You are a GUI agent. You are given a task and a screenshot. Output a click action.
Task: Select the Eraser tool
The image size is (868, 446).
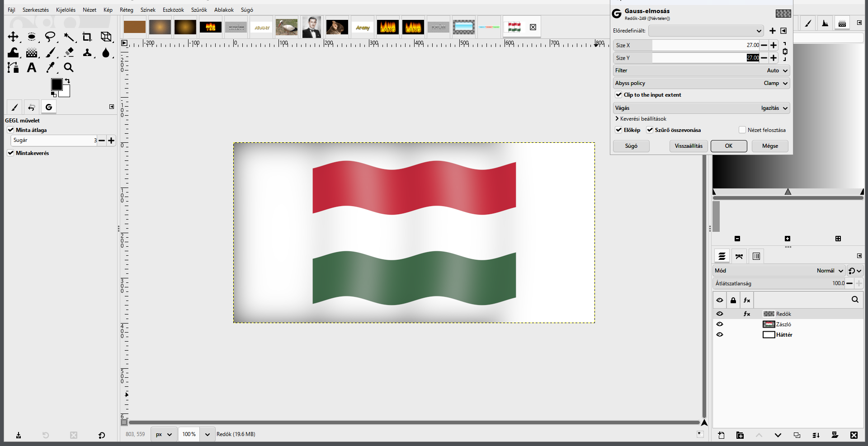click(x=69, y=52)
